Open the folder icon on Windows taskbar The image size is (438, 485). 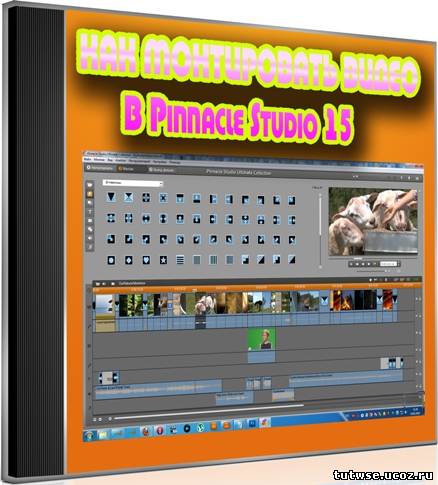[x=103, y=434]
